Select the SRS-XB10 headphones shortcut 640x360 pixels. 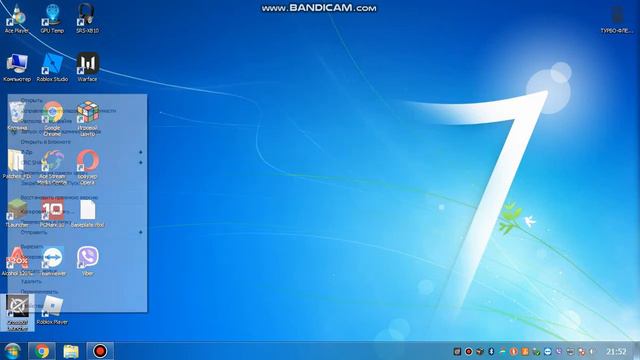pyautogui.click(x=87, y=19)
